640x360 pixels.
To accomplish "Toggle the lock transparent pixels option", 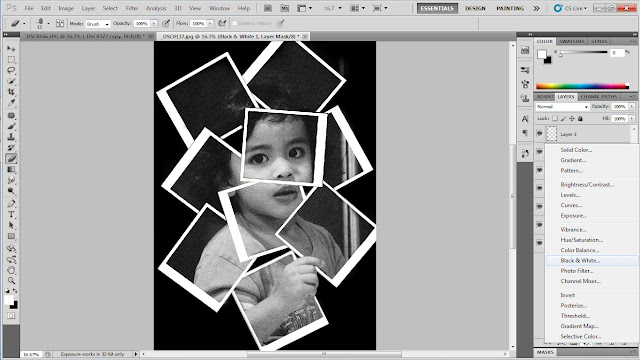I will (555, 119).
